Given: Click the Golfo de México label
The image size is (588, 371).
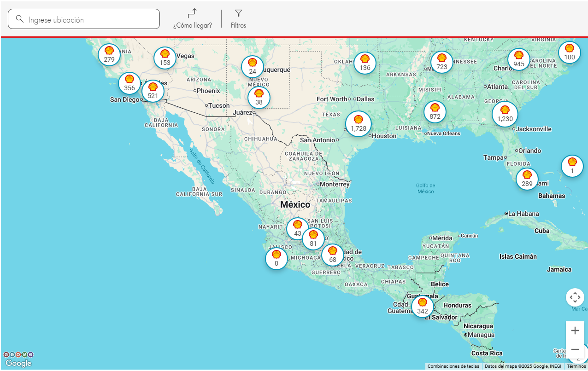Looking at the screenshot, I should click(426, 188).
